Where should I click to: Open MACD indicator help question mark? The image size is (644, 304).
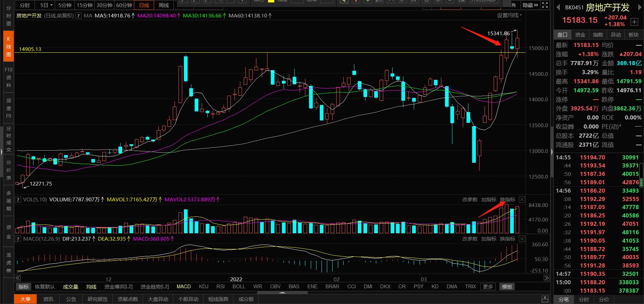pyautogui.click(x=18, y=239)
